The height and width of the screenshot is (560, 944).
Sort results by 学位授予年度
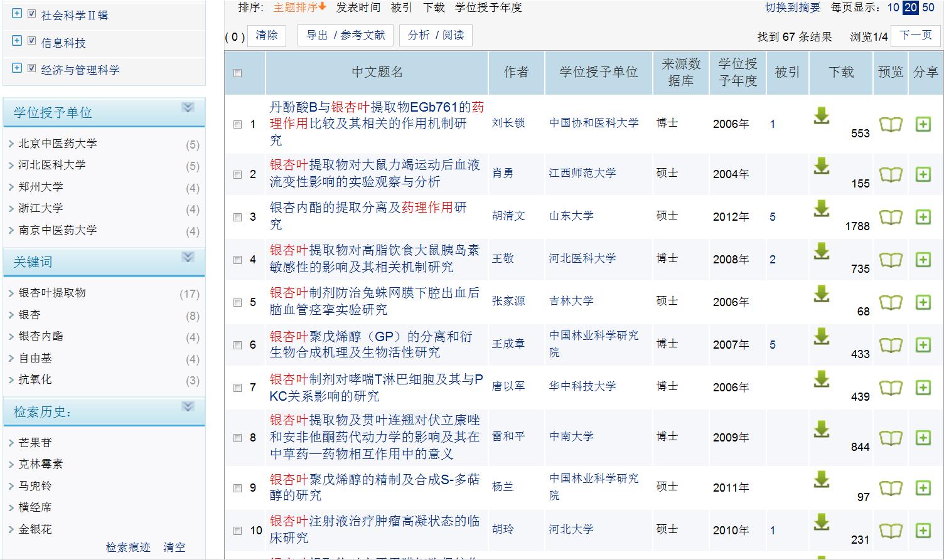488,8
